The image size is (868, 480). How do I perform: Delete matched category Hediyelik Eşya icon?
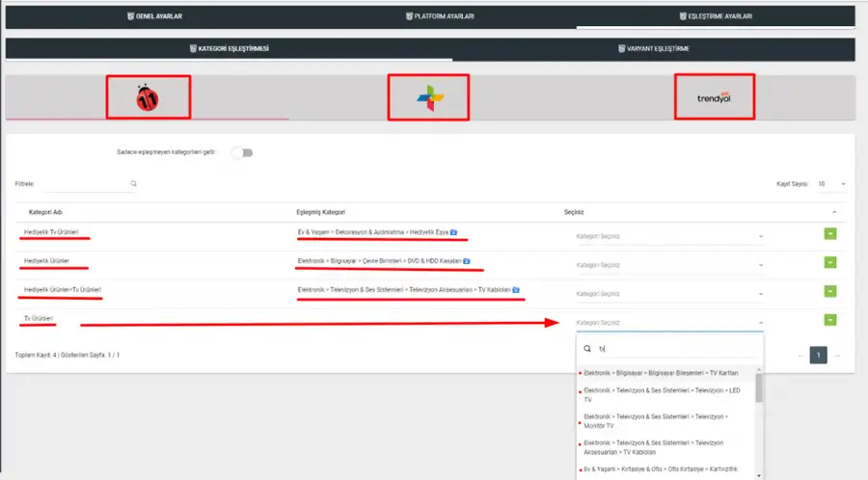pyautogui.click(x=453, y=232)
